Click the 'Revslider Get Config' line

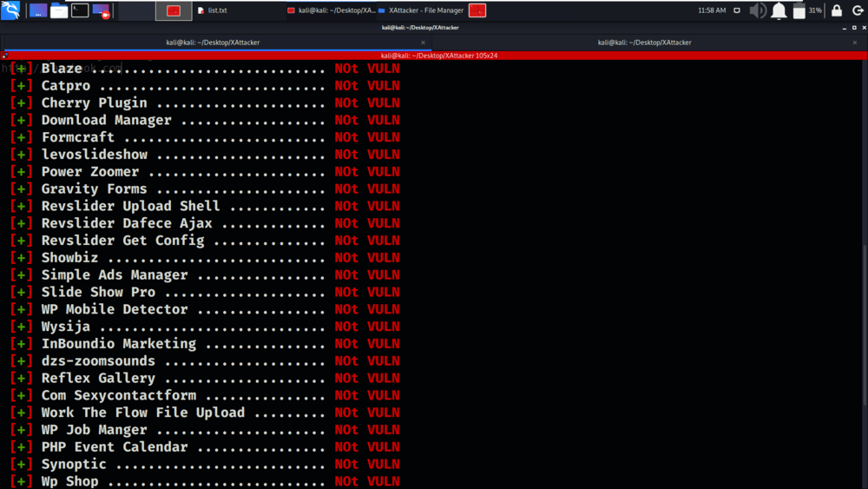[x=205, y=241]
